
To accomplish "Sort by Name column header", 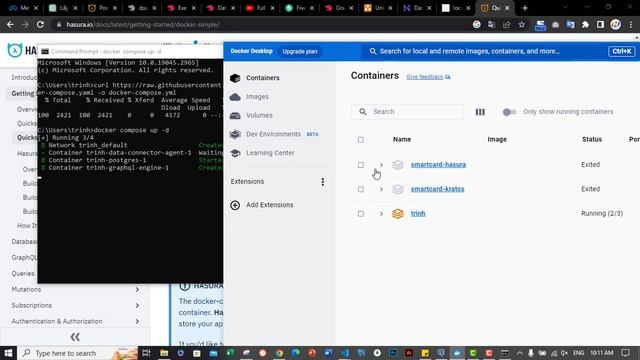I will click(x=402, y=140).
